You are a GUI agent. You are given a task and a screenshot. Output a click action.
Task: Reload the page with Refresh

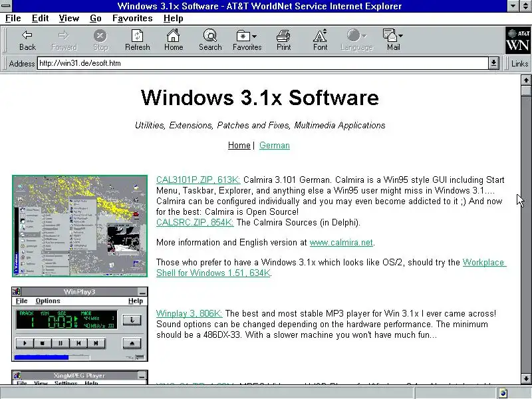[x=137, y=40]
